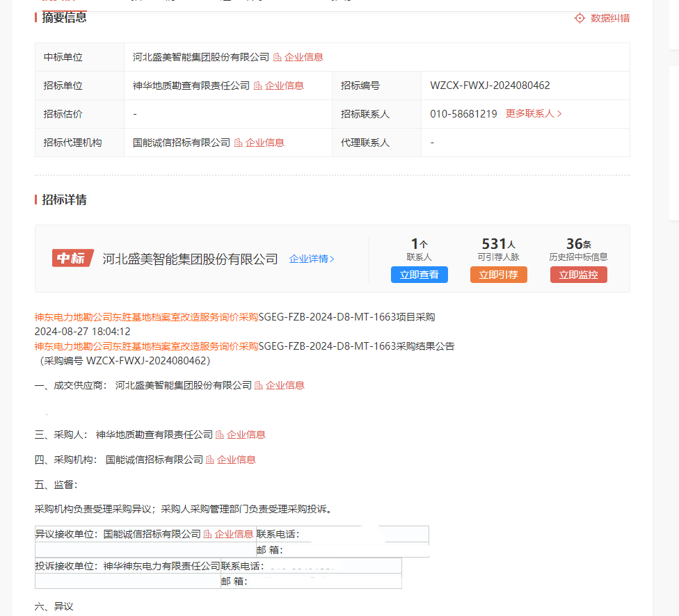The height and width of the screenshot is (616, 679).
Task: Click 投诉接收单位 神华神东电力有限责任公司 cell
Action: click(128, 566)
